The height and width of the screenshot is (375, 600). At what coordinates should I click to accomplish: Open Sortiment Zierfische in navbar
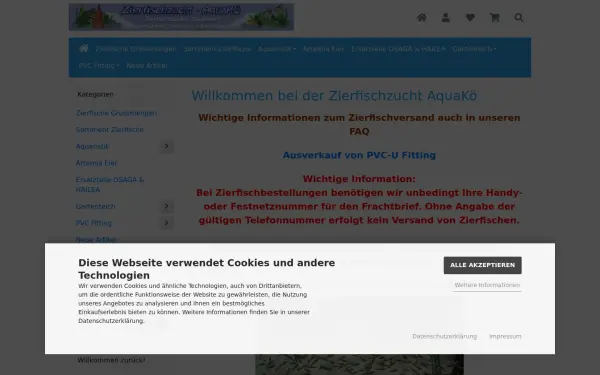pyautogui.click(x=217, y=49)
